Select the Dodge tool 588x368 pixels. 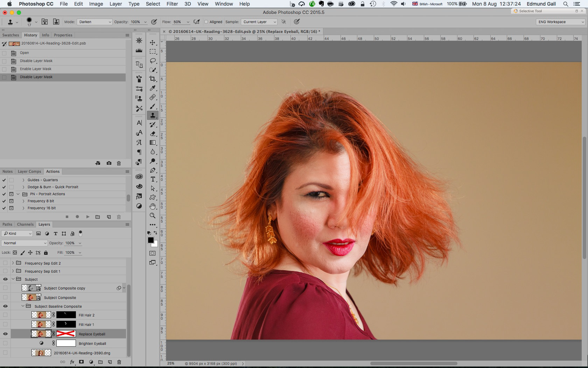(153, 161)
